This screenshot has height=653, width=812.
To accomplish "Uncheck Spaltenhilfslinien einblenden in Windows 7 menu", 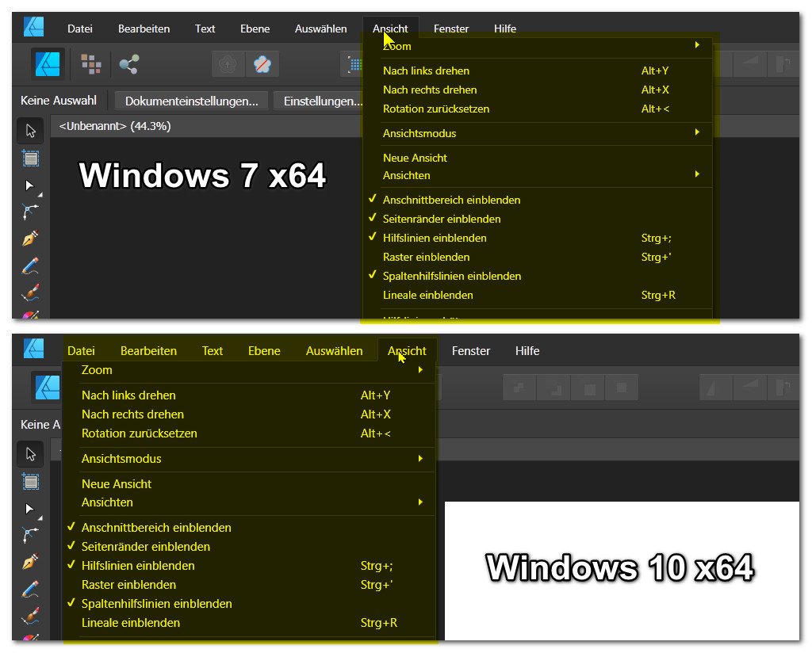I will [x=538, y=276].
